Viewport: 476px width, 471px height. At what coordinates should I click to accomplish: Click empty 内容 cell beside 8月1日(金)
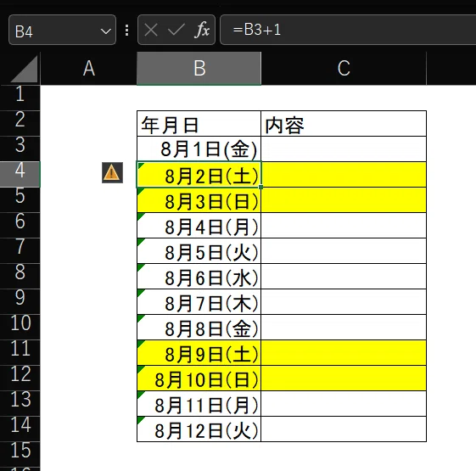click(344, 149)
